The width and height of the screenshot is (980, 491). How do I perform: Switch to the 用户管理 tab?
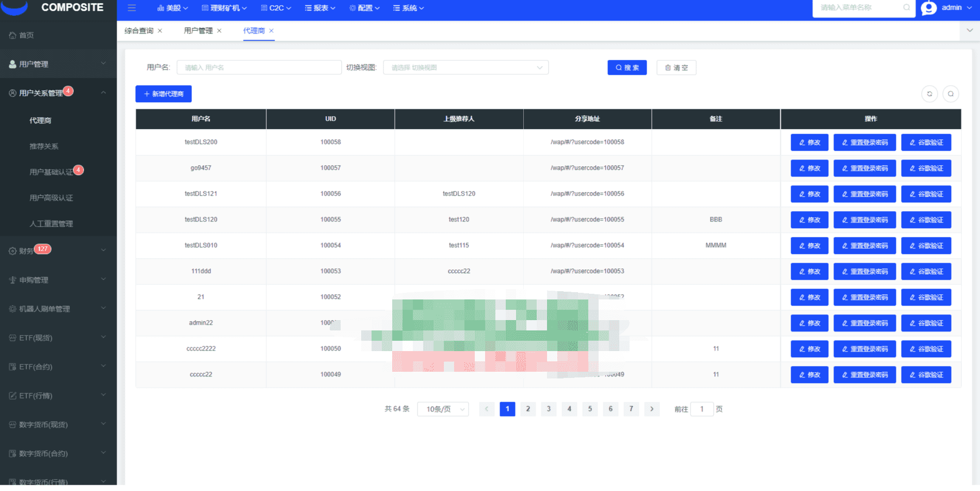tap(198, 31)
